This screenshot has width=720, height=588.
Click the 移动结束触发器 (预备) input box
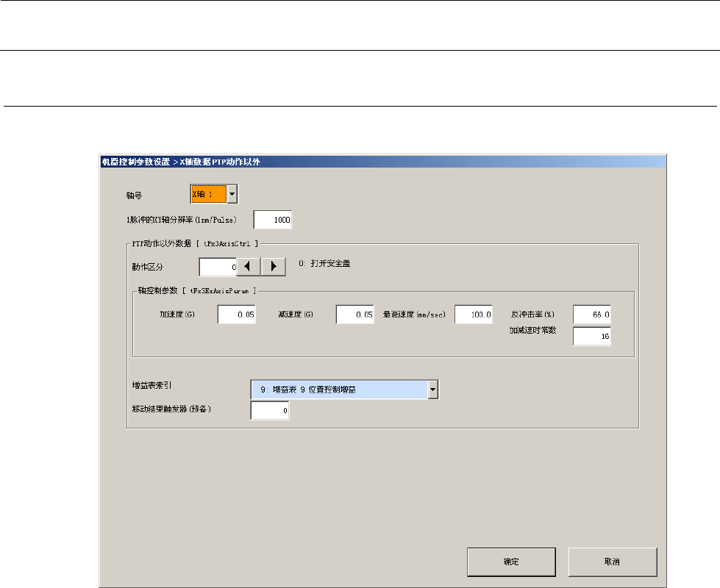tap(270, 411)
